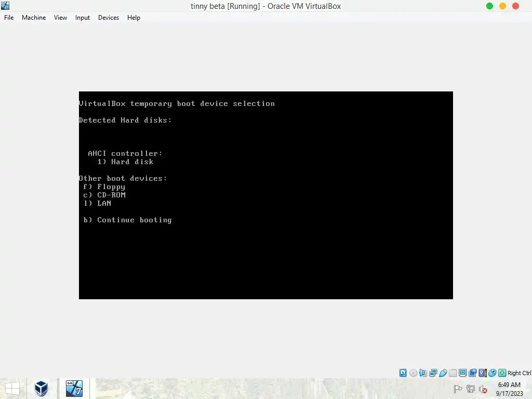Open the network tray icon
The image size is (532, 399).
471,389
